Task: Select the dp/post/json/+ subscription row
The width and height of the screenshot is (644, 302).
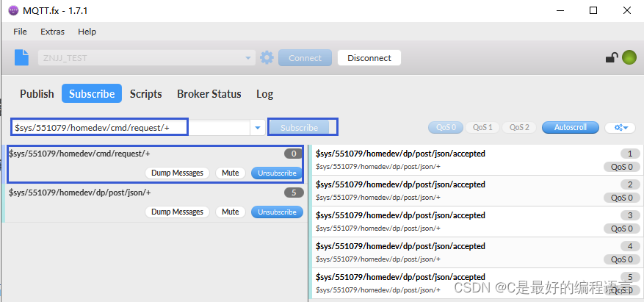Action: coord(155,203)
